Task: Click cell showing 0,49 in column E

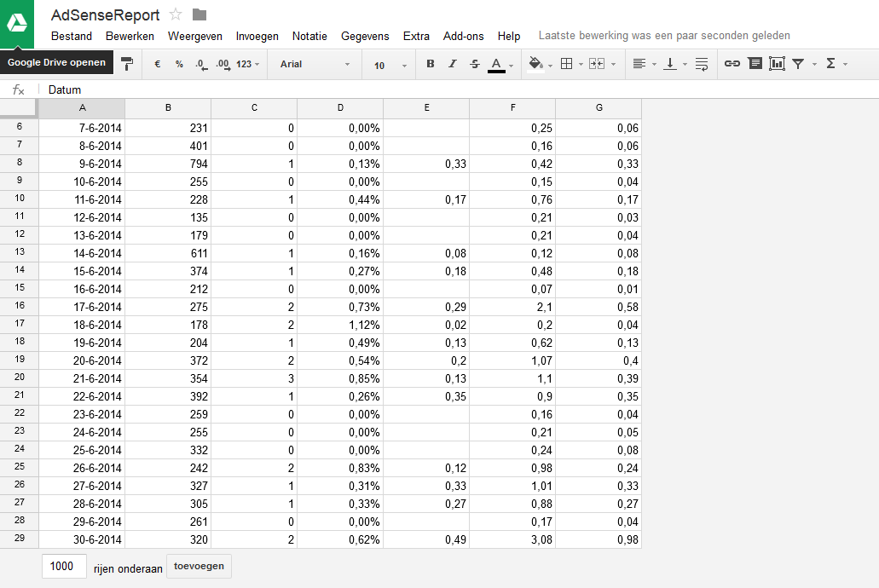Action: 426,539
